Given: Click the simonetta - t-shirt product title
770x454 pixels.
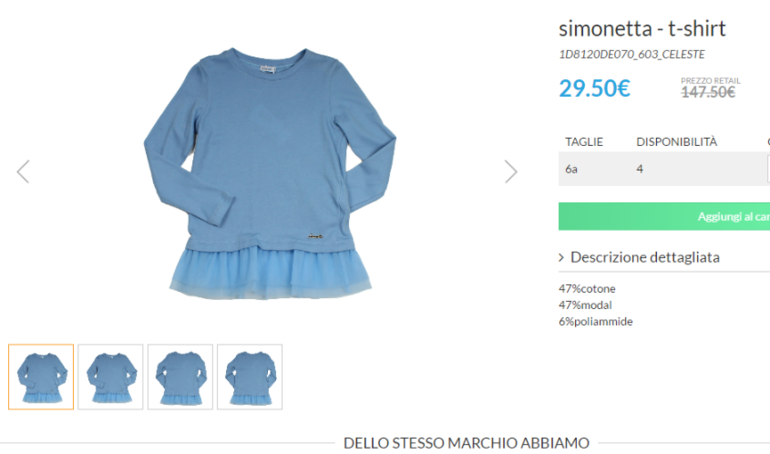Looking at the screenshot, I should [642, 29].
